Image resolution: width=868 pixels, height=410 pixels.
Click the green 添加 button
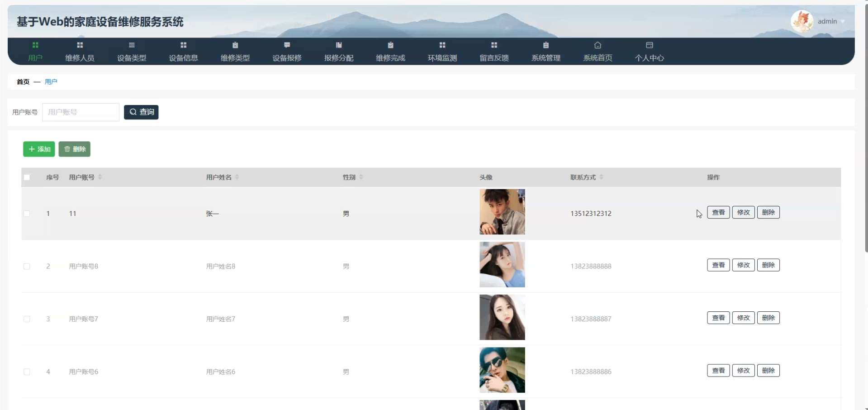click(39, 149)
